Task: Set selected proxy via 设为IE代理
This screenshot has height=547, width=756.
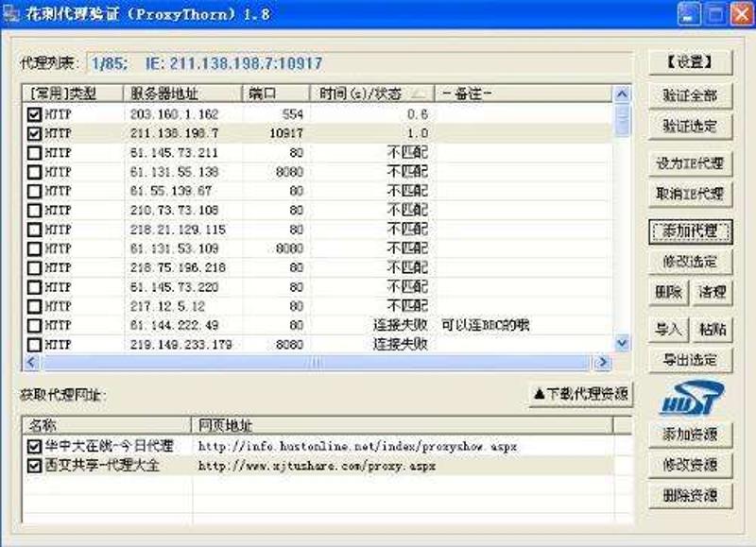Action: (690, 163)
